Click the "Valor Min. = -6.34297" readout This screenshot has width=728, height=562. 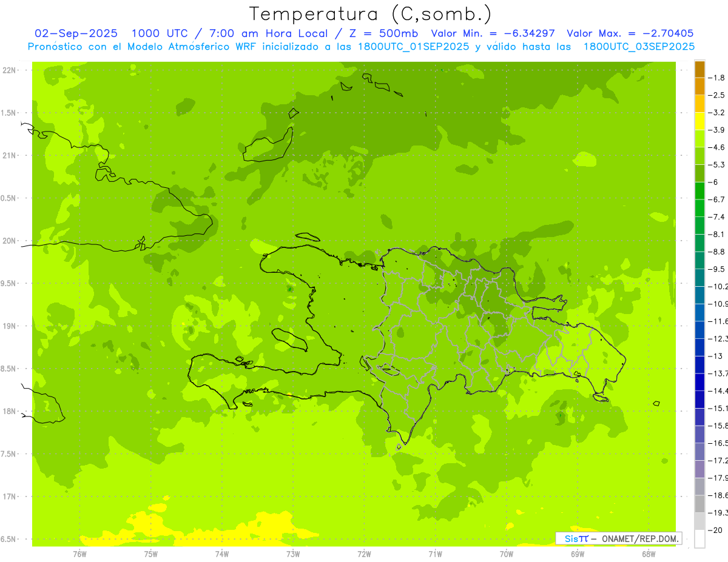(493, 33)
